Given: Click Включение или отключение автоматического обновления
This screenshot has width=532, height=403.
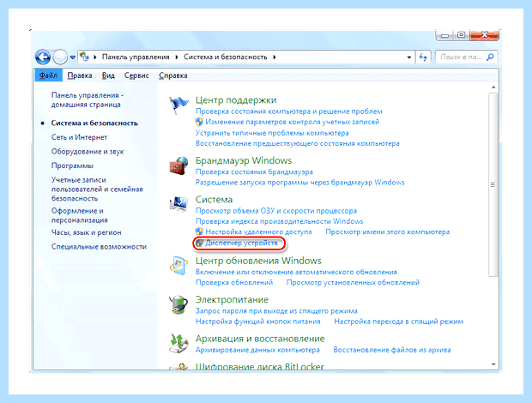Looking at the screenshot, I should point(296,272).
